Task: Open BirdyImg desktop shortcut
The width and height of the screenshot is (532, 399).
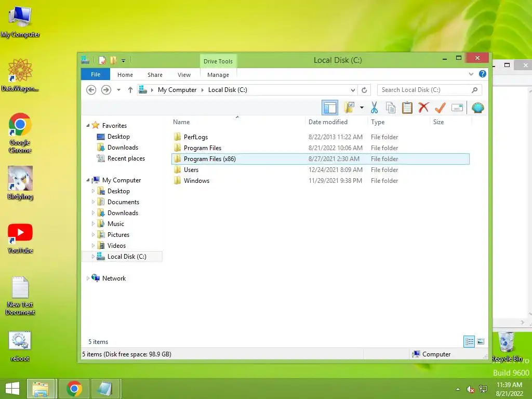Action: tap(20, 183)
